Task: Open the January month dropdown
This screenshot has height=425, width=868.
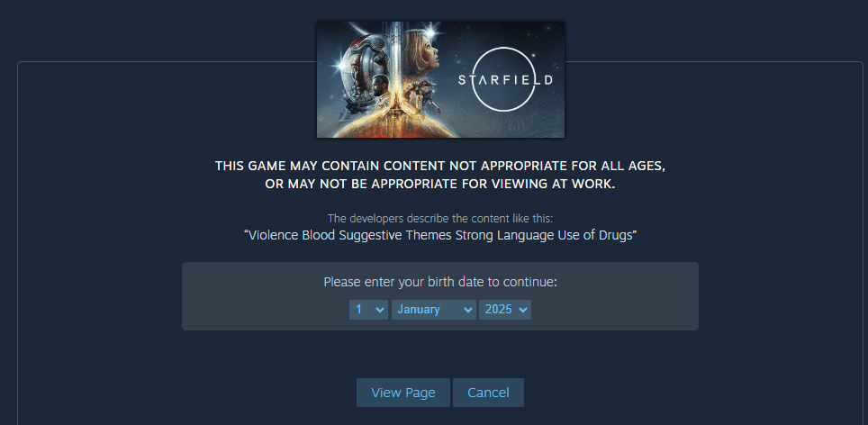Action: pos(433,310)
